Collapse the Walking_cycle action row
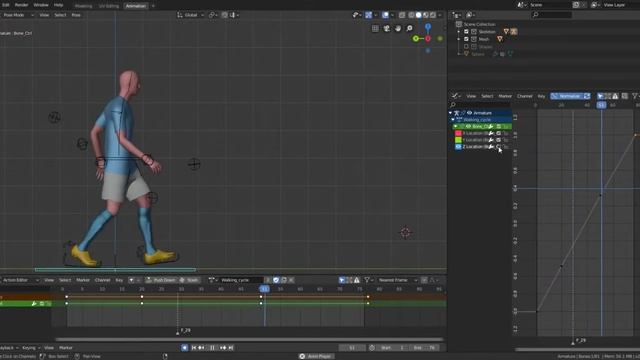The height and width of the screenshot is (360, 640). 453,120
